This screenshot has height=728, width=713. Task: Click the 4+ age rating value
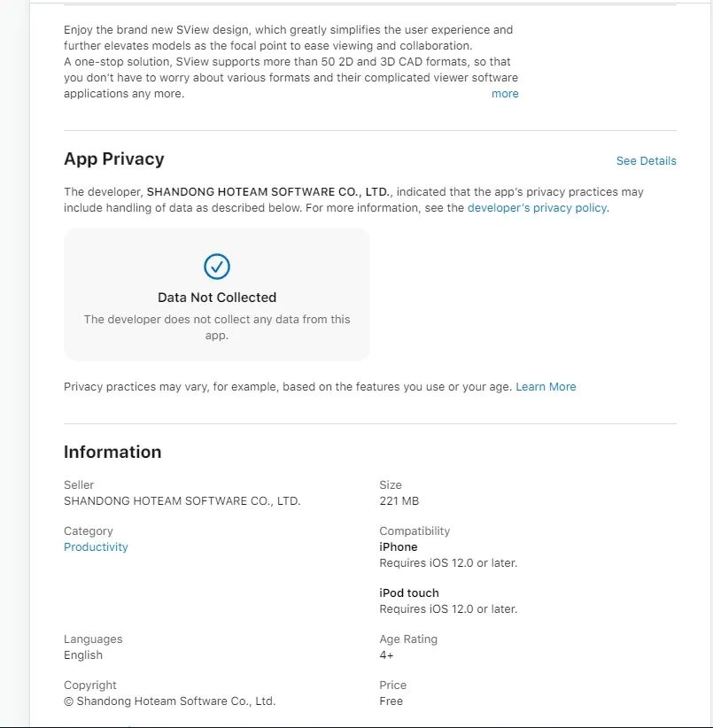386,655
